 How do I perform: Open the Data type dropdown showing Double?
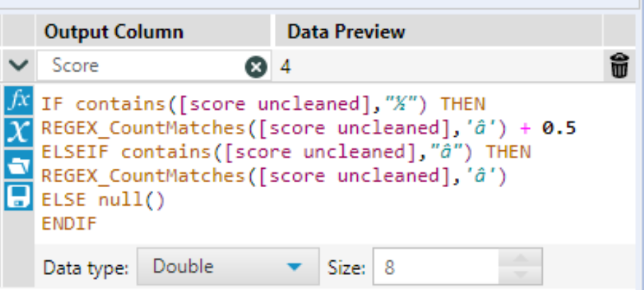[228, 266]
